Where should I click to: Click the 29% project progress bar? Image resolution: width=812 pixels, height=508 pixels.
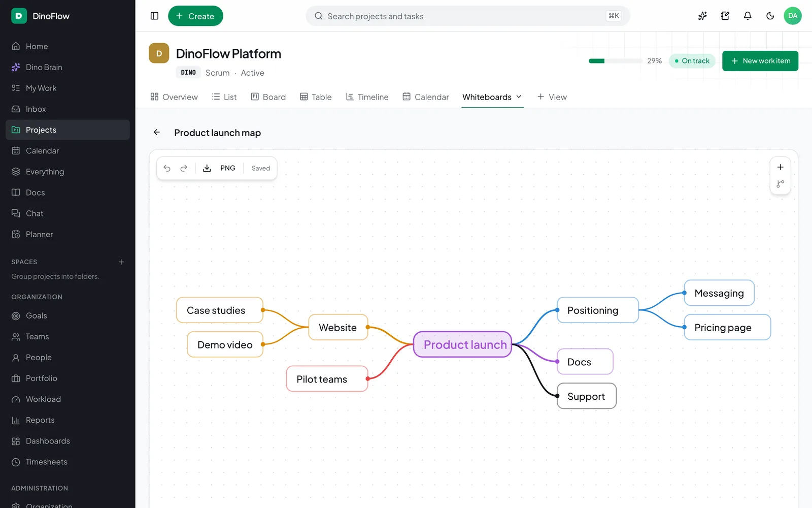[x=616, y=61]
